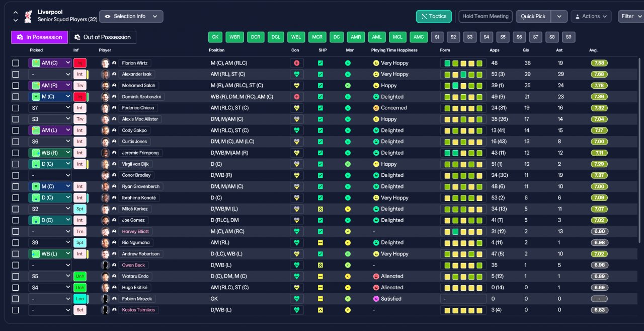644x331 pixels.
Task: Open Jeremie Frimpong's WB (R) picked dropdown
Action: pos(50,153)
